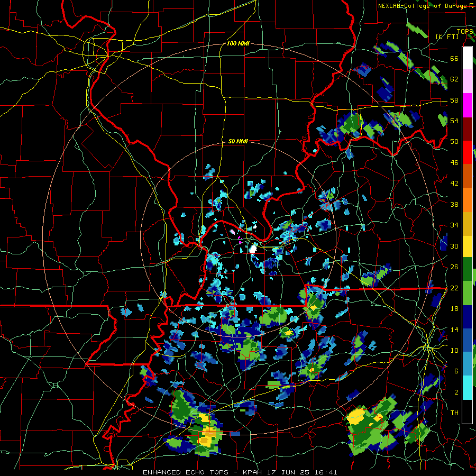Screen dimensions: 476x476
Task: Select the 6 scale value
Action: pyautogui.click(x=456, y=371)
